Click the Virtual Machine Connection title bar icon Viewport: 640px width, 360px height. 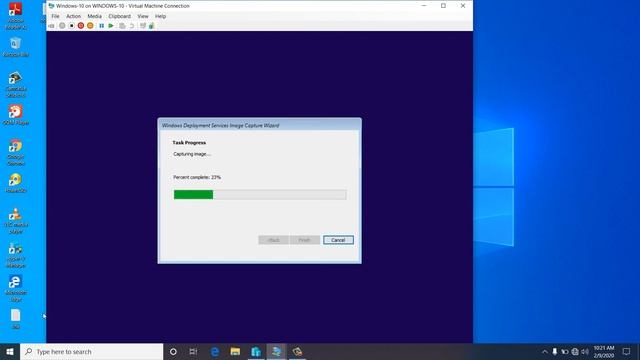51,6
